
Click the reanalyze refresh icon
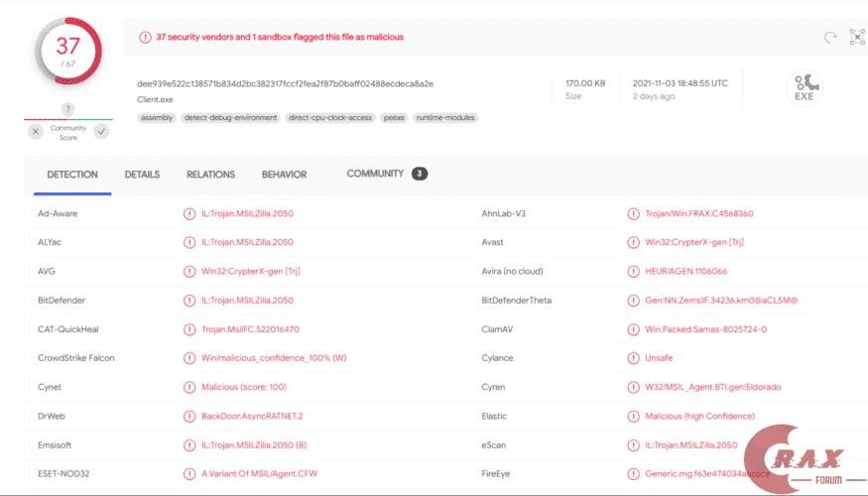(830, 38)
